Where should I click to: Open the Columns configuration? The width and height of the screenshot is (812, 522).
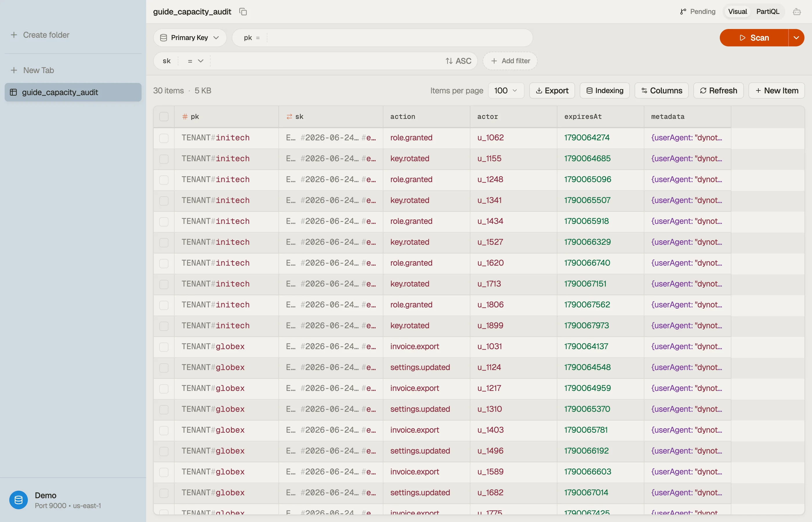[x=661, y=90]
